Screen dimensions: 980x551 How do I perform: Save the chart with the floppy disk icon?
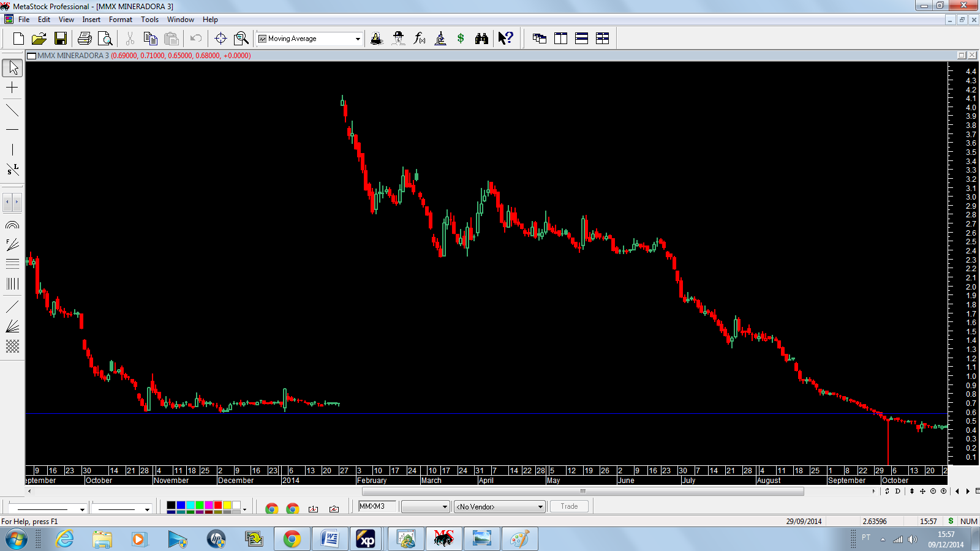(x=60, y=39)
